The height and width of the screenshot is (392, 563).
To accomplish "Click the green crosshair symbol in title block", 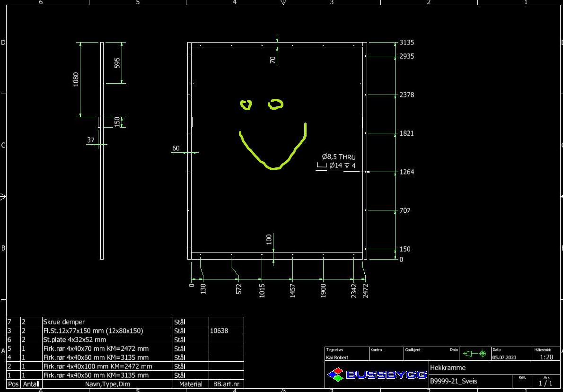I will [x=483, y=353].
